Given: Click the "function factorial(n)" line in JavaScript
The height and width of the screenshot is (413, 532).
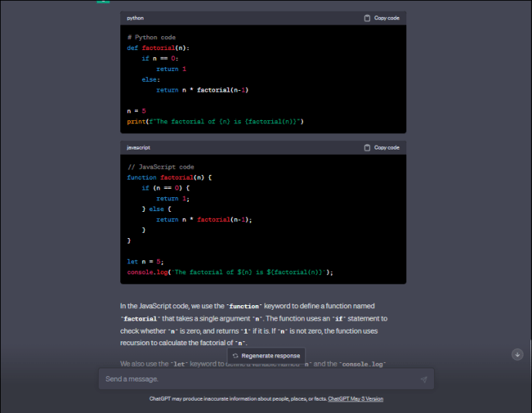Looking at the screenshot, I should pos(169,177).
